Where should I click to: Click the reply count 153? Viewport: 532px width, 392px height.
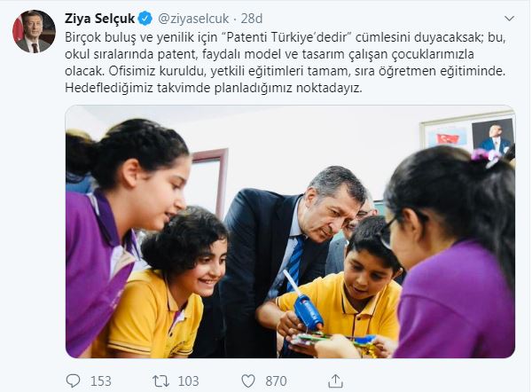[101, 381]
